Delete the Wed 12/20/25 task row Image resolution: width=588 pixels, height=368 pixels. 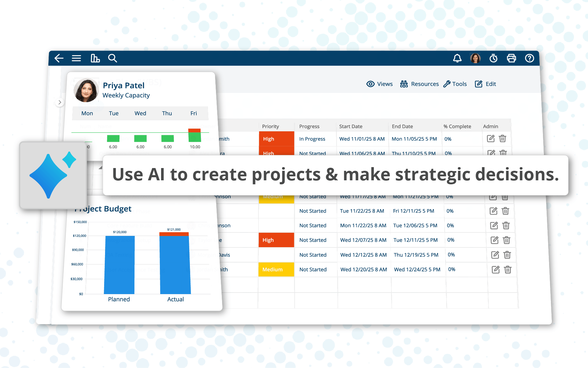pyautogui.click(x=508, y=270)
